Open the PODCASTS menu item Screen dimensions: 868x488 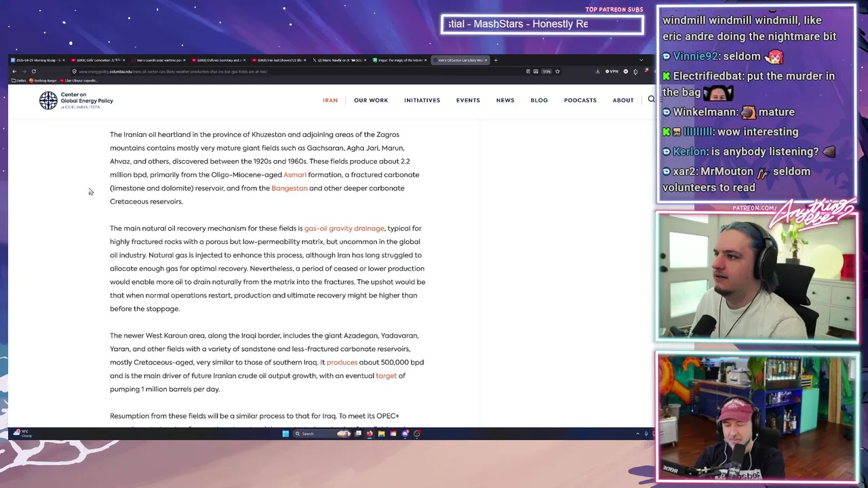coord(580,100)
